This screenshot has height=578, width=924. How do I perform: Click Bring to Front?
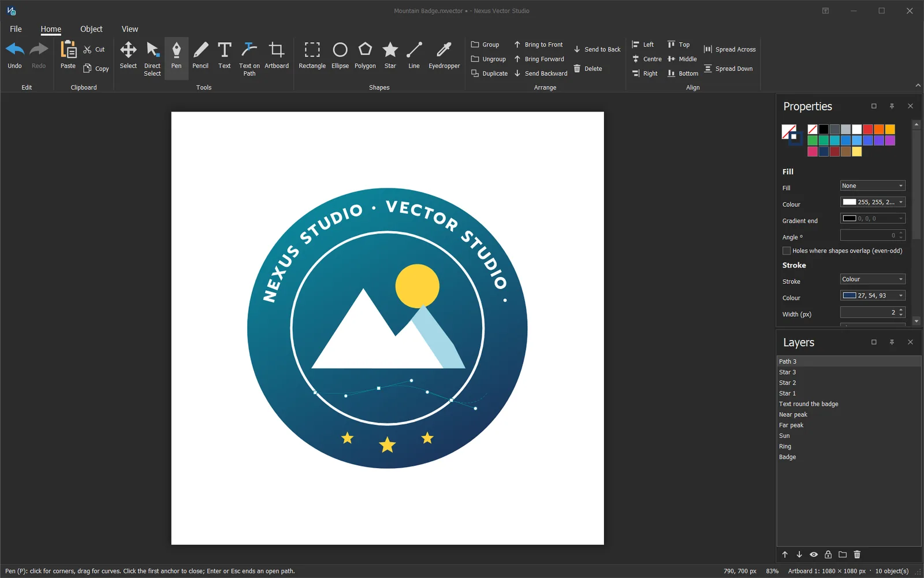click(538, 45)
